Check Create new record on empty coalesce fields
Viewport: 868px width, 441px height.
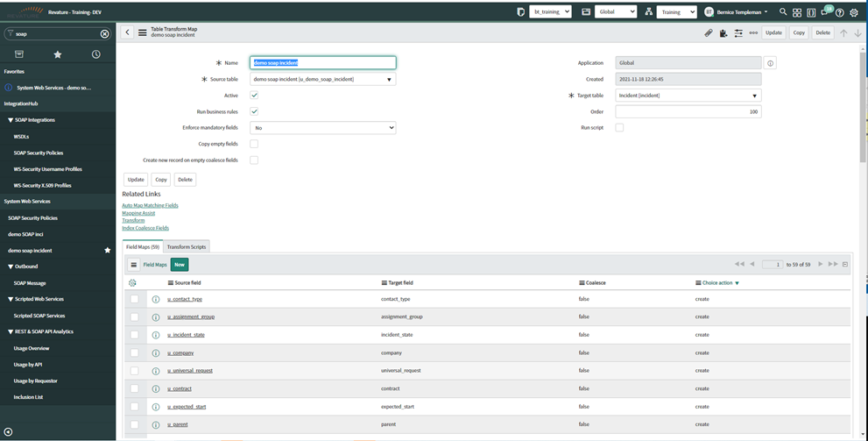click(x=254, y=160)
